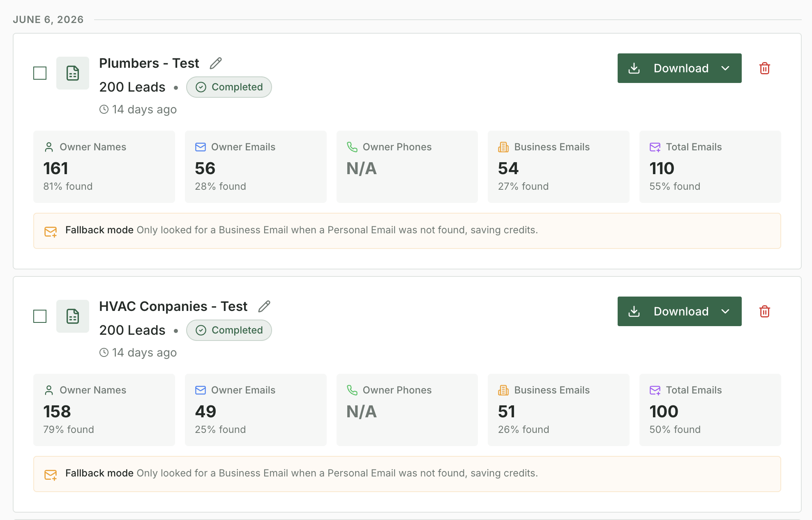Click 79% found under Owner Names
This screenshot has width=812, height=520.
(69, 430)
